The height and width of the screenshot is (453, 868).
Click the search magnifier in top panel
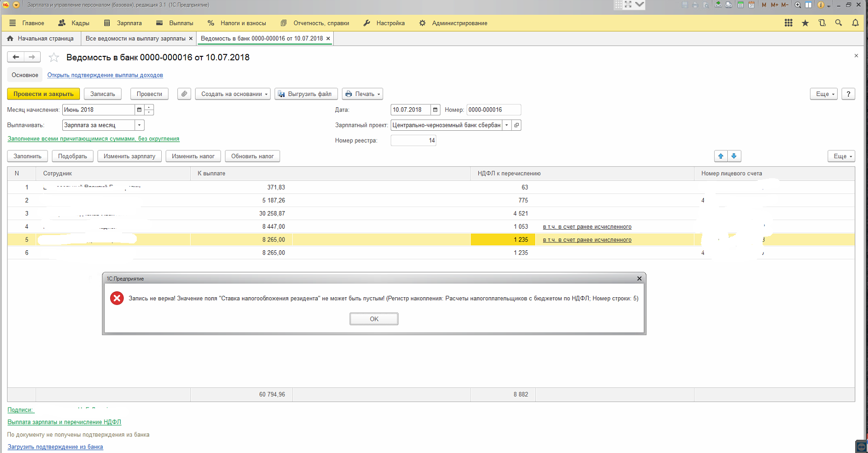(839, 23)
